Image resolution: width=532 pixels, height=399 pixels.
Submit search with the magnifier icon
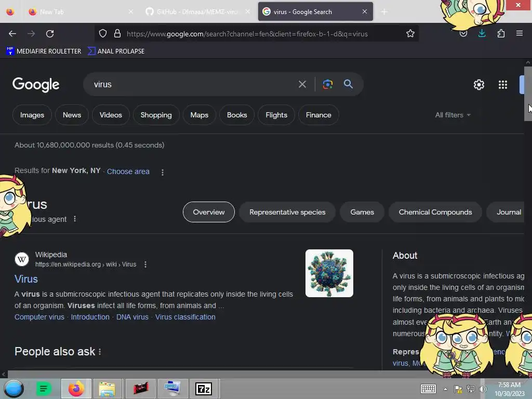pyautogui.click(x=348, y=84)
